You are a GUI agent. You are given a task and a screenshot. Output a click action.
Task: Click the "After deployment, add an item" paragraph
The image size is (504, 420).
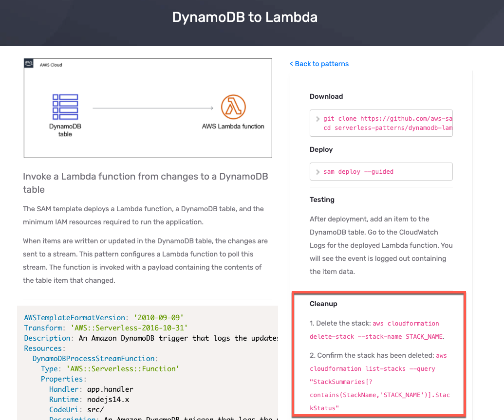381,245
